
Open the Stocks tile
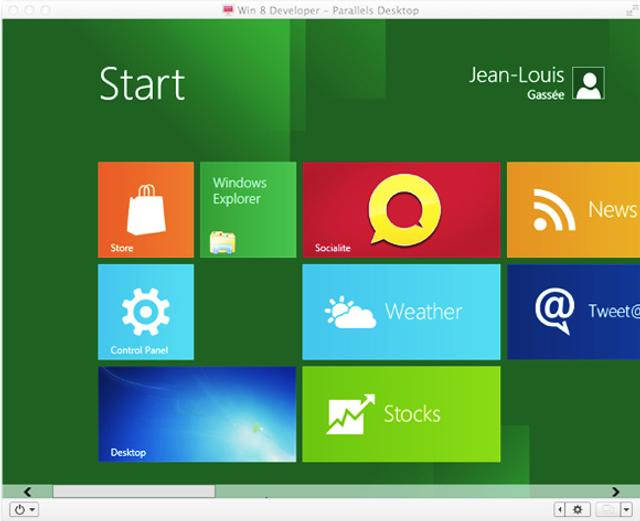click(401, 414)
